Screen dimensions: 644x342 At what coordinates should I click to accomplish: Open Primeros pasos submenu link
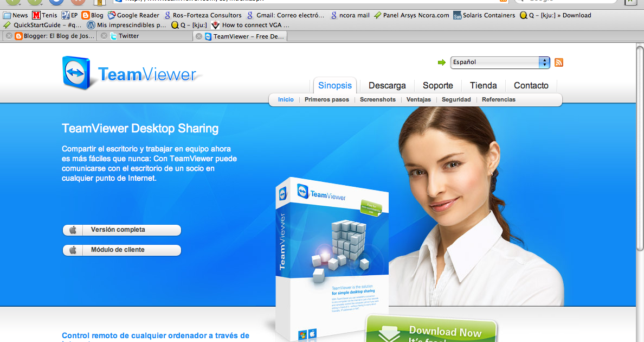pyautogui.click(x=326, y=99)
